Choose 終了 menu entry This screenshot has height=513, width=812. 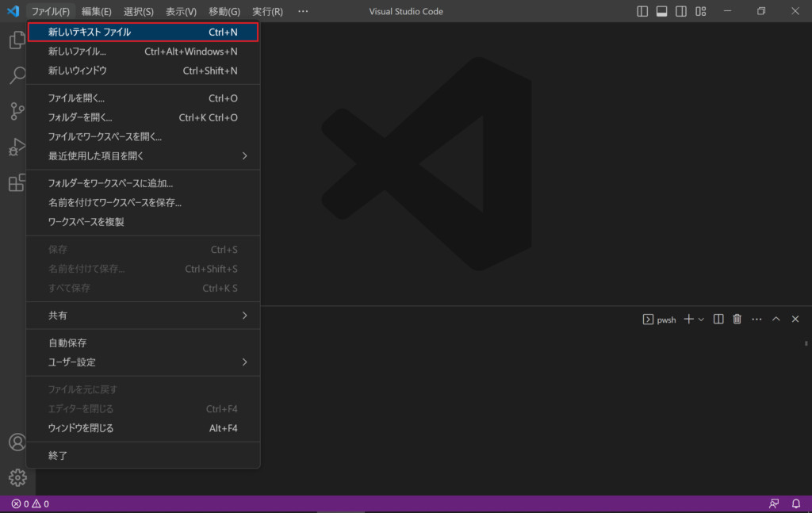pyautogui.click(x=143, y=456)
